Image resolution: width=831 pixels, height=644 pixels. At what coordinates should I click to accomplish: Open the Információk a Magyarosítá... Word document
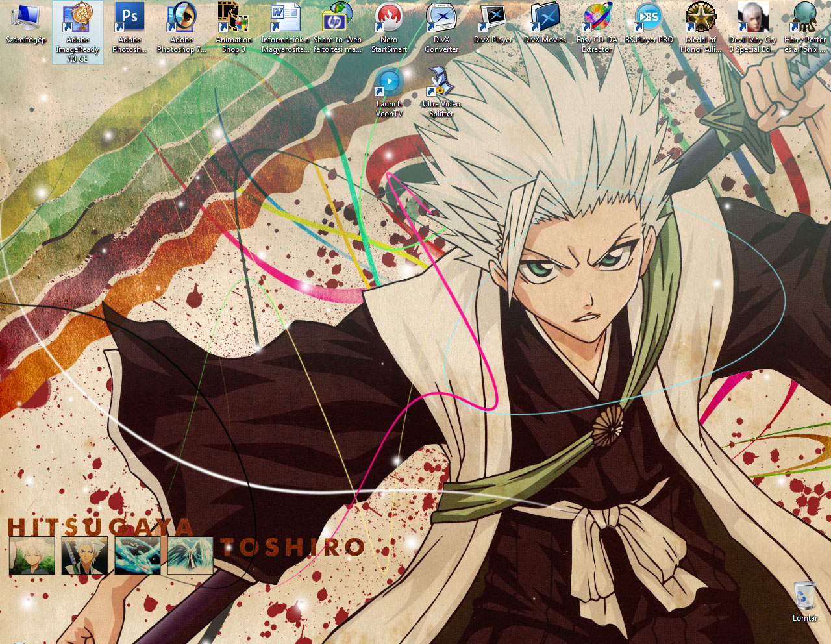286,28
